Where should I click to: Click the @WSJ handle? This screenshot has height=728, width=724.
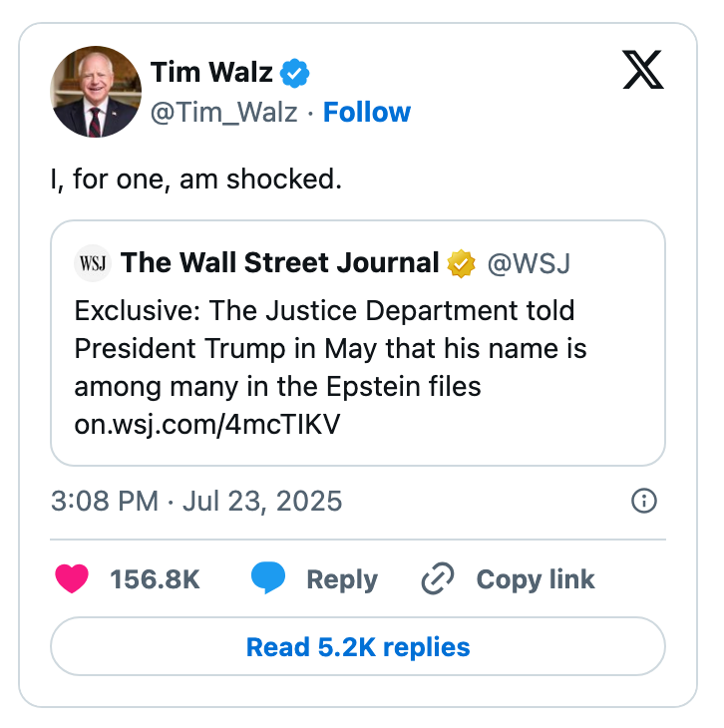tap(529, 264)
